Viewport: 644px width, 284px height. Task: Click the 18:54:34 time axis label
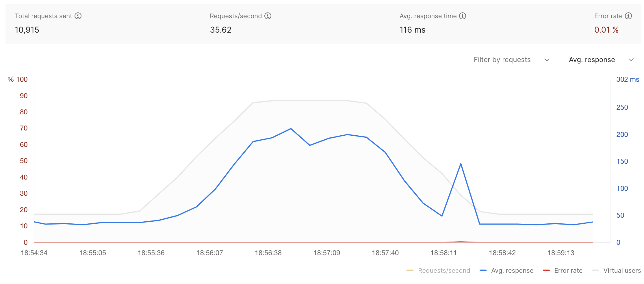pos(34,253)
